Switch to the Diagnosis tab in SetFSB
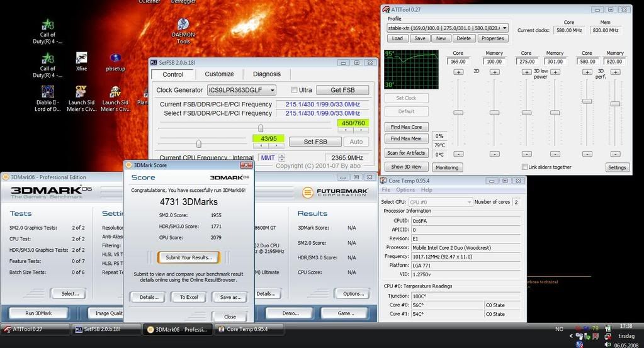This screenshot has width=644, height=348. click(266, 74)
